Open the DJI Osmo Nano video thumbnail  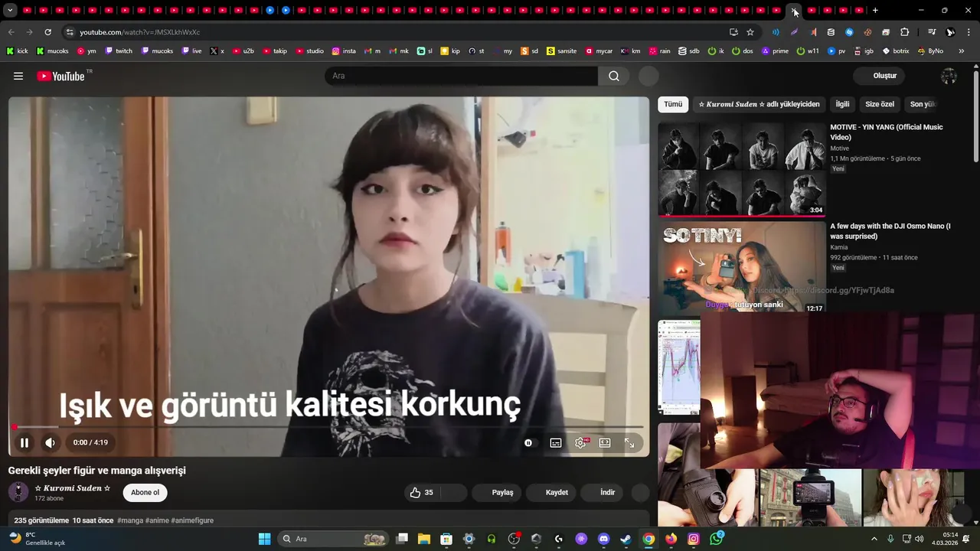pyautogui.click(x=741, y=267)
